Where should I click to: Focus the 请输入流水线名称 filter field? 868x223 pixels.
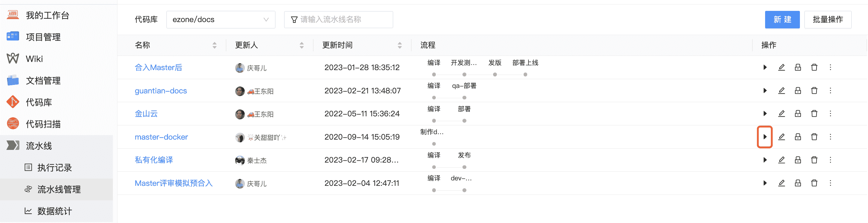[338, 20]
